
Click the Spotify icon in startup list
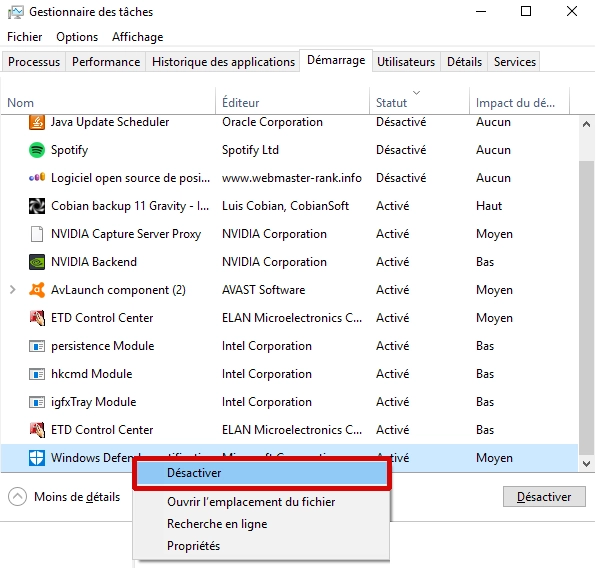pyautogui.click(x=37, y=150)
